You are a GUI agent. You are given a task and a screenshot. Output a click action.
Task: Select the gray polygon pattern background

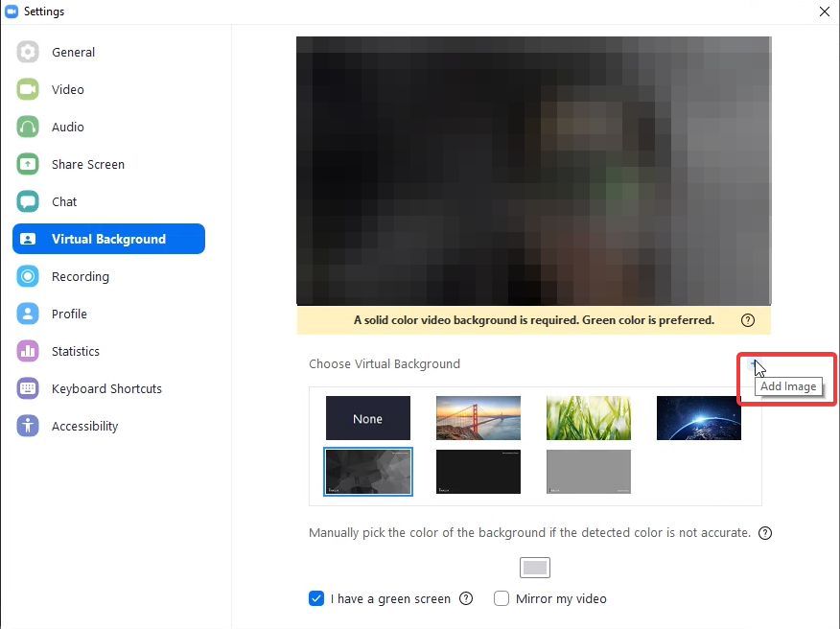(368, 472)
